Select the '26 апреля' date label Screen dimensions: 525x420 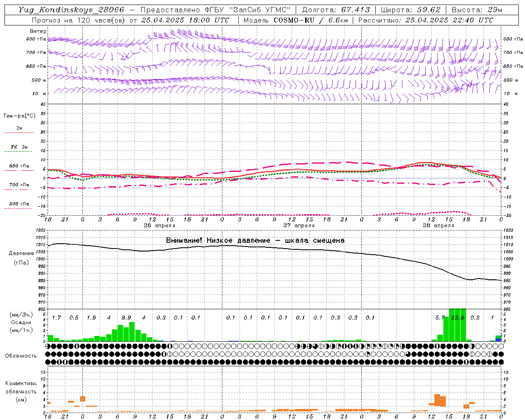coord(159,226)
